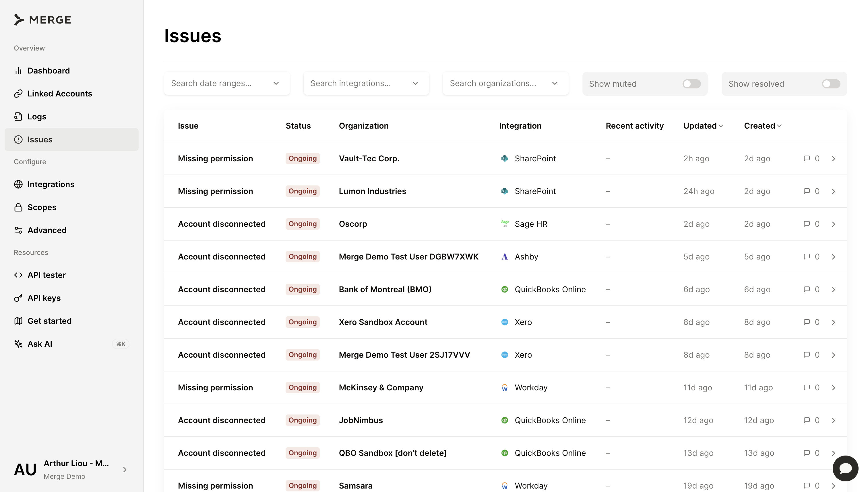
Task: Click the Integrations globe icon in sidebar
Action: click(x=18, y=184)
